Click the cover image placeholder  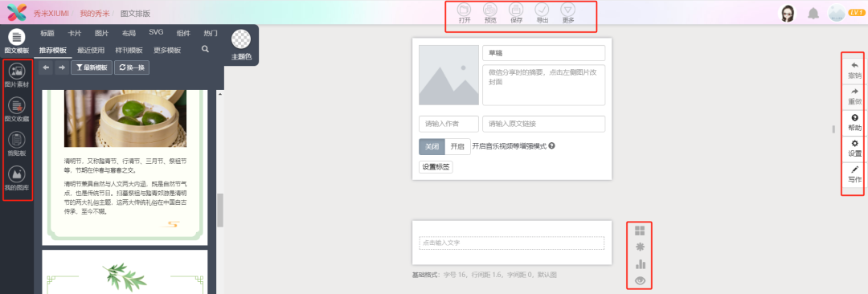449,76
